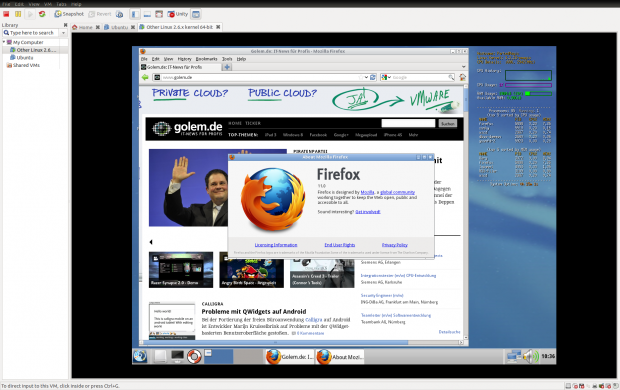Toggle the thumbnail bar view icon
Screen dimensions: 620x390
pyautogui.click(x=147, y=14)
